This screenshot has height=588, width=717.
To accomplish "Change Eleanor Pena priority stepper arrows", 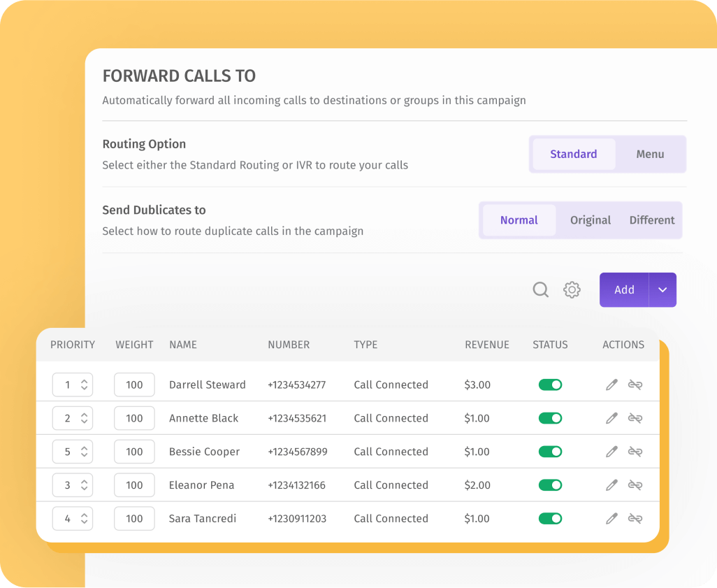I will click(84, 485).
